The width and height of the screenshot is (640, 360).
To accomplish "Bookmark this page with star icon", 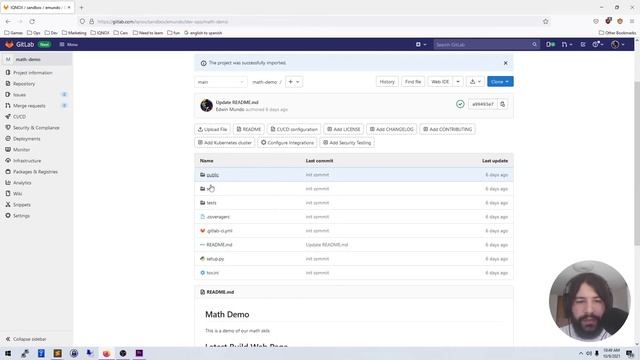I will [x=546, y=22].
